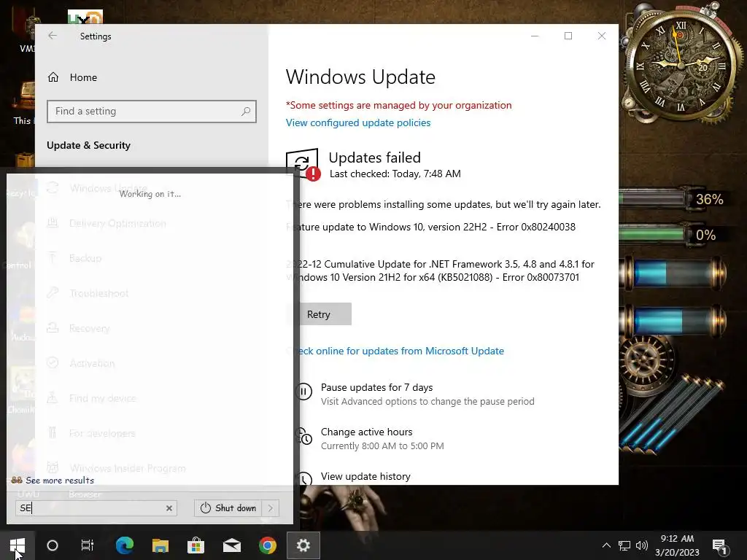Click the active hours clock icon

(303, 437)
